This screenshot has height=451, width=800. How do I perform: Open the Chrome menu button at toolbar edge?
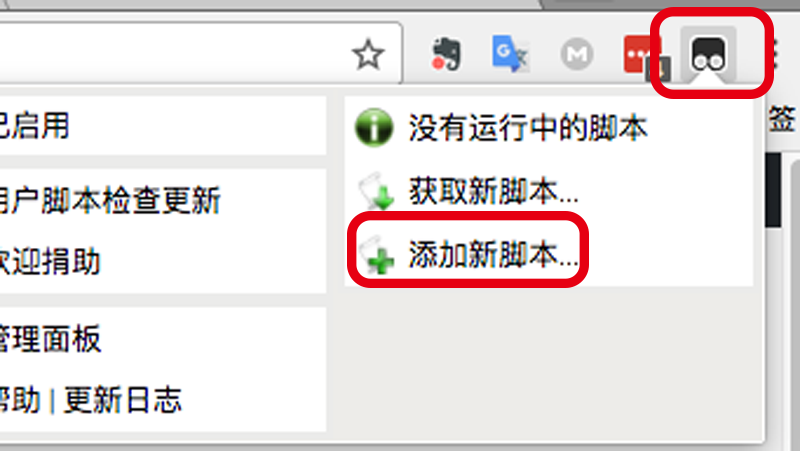(x=773, y=54)
